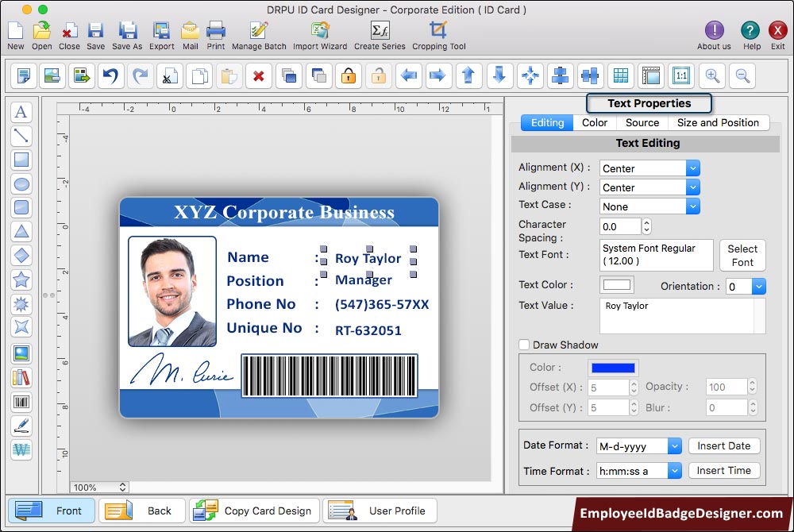Select the Line drawing tool

pyautogui.click(x=21, y=135)
